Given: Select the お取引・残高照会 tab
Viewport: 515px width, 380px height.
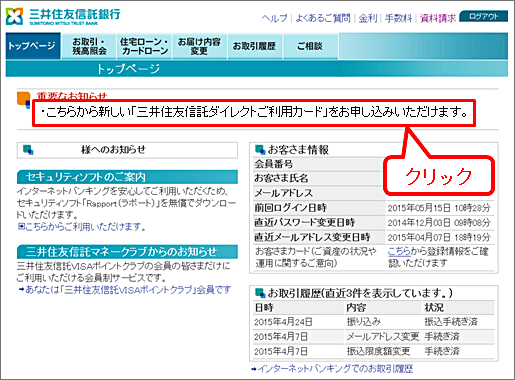Looking at the screenshot, I should 89,46.
